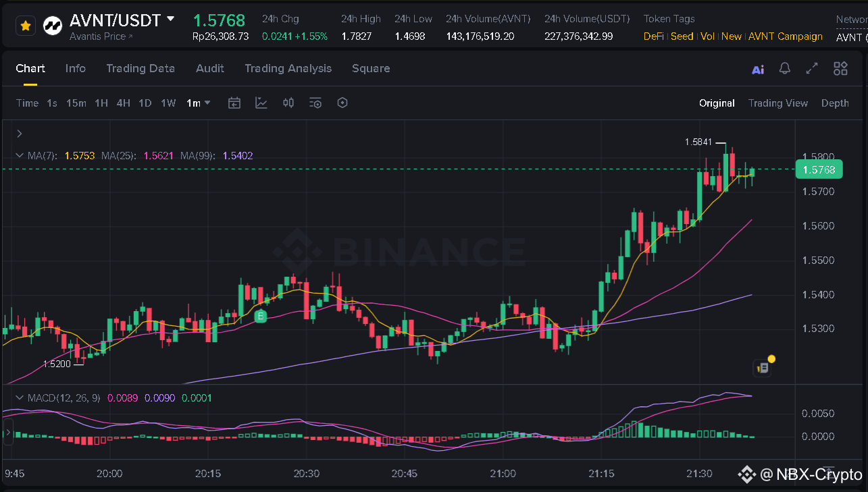
Task: Click the 1.5200 low price label
Action: pos(57,364)
